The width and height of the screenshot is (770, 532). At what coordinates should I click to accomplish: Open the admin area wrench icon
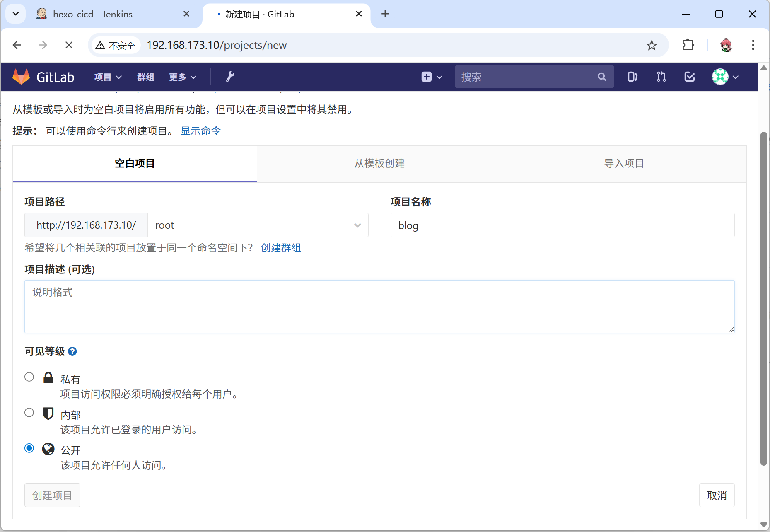(x=230, y=77)
